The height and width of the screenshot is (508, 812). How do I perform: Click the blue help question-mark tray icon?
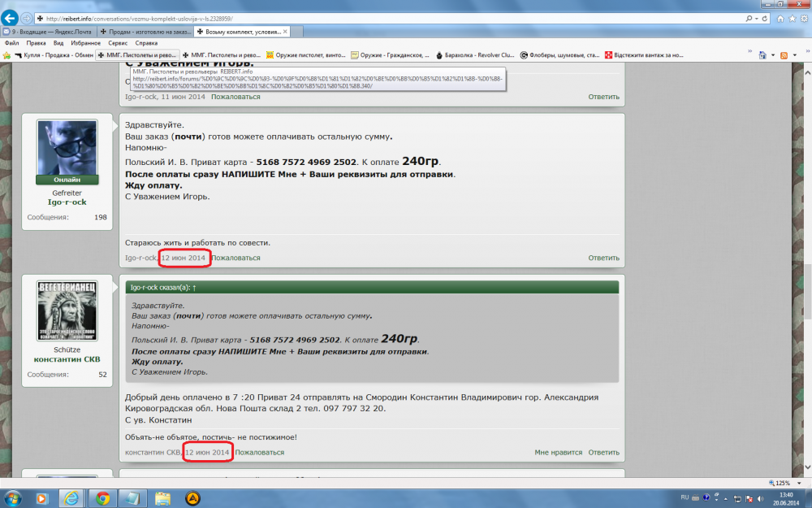tap(706, 497)
